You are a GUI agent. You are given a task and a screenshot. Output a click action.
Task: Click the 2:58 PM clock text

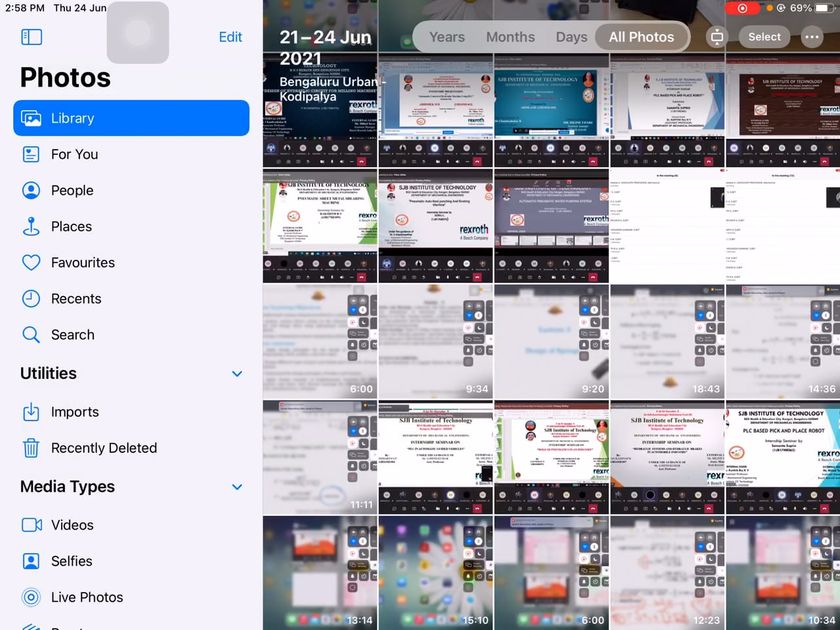[x=25, y=8]
